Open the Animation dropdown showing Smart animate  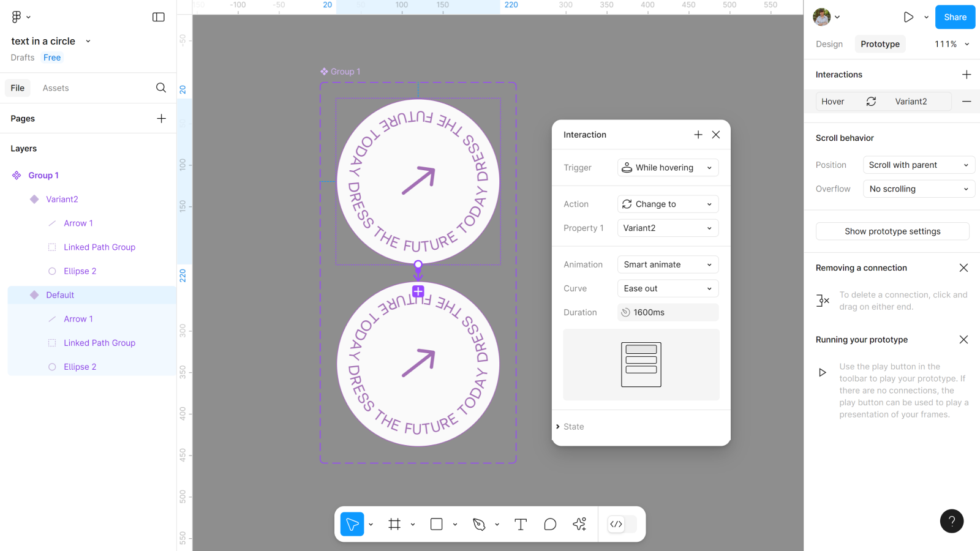pos(668,264)
